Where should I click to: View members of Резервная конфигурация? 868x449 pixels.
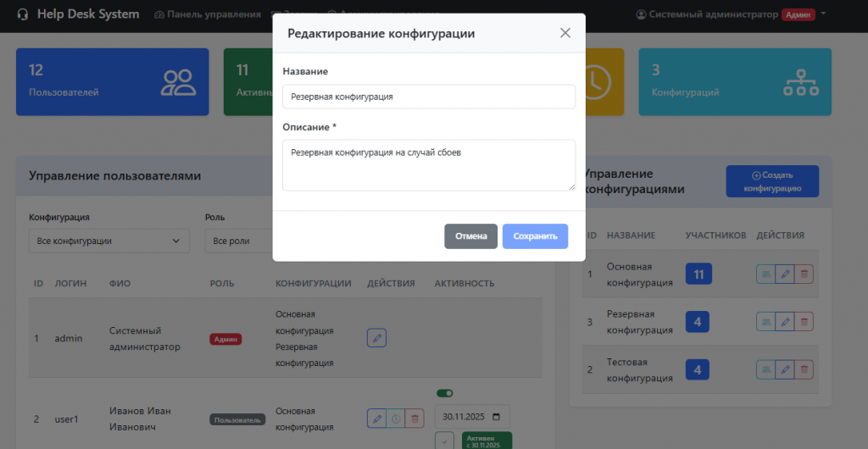(x=766, y=322)
